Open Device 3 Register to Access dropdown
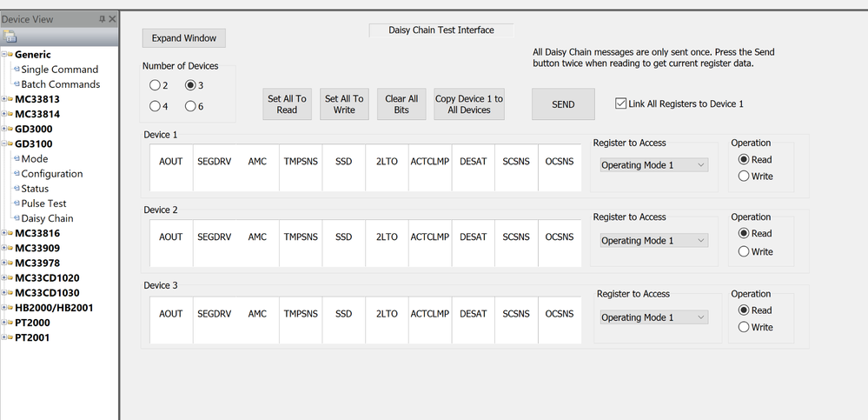Screen dimensions: 868x420 (x=653, y=317)
